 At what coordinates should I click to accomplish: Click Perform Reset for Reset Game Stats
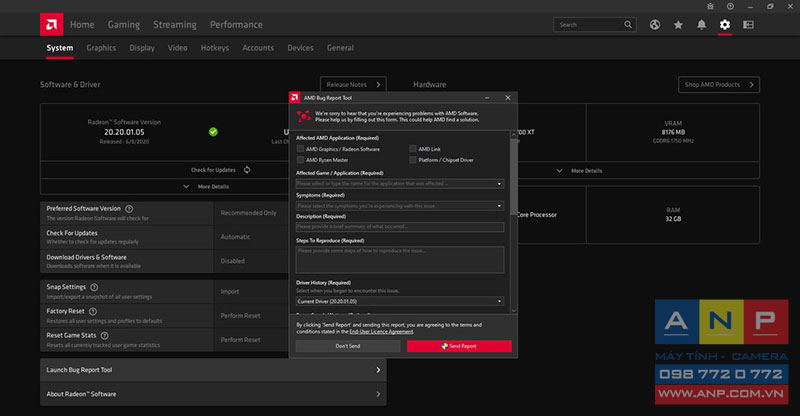[x=240, y=340]
